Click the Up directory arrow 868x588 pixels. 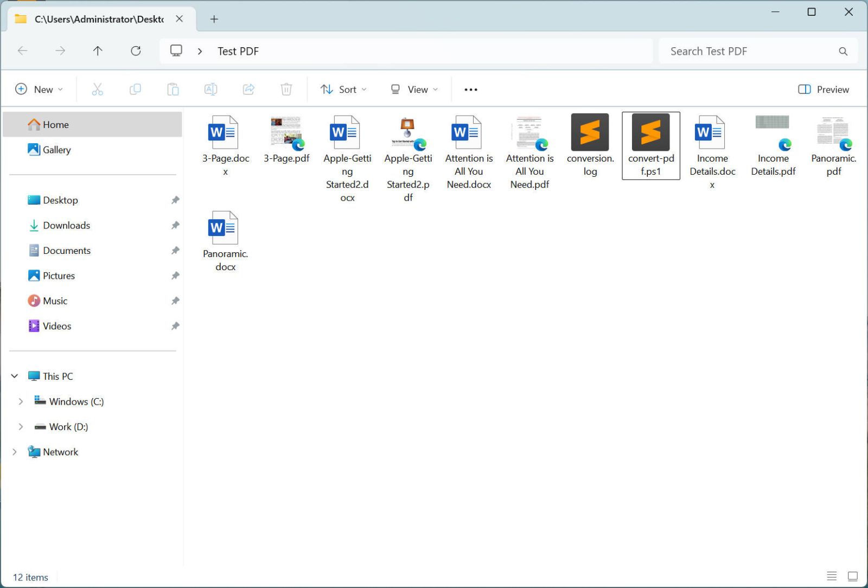98,51
